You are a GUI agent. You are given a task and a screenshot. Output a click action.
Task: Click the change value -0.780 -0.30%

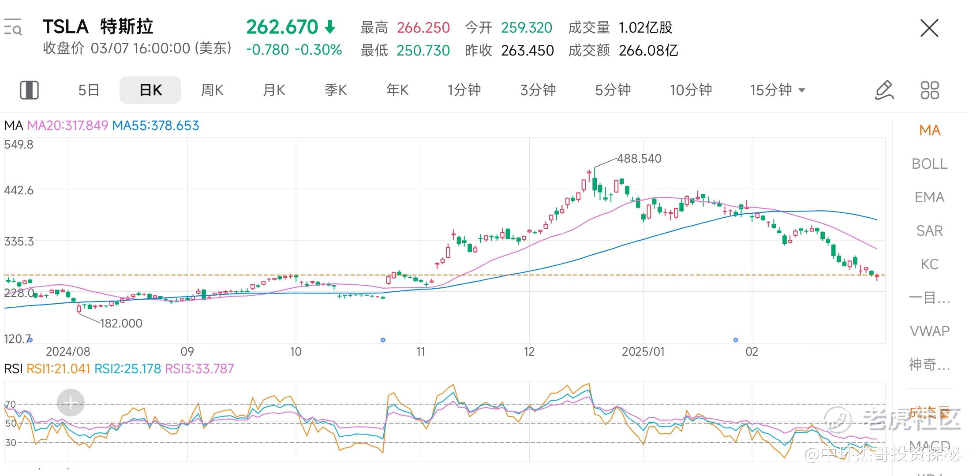[x=294, y=50]
